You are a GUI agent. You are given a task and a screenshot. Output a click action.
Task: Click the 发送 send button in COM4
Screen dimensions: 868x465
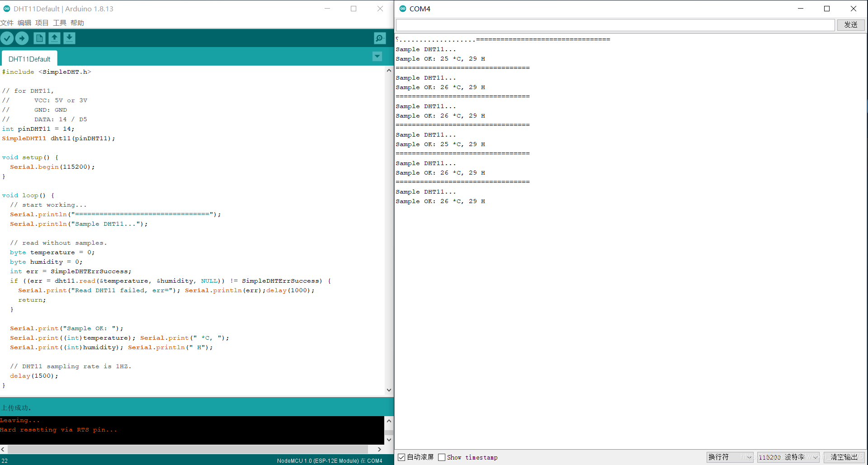(x=851, y=25)
